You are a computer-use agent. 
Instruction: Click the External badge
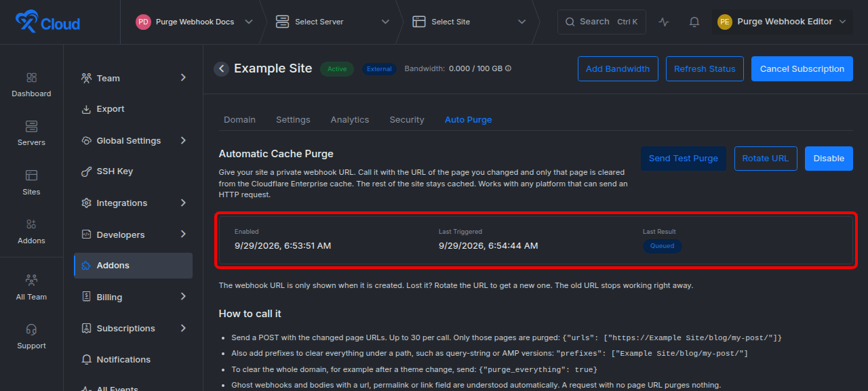point(380,68)
